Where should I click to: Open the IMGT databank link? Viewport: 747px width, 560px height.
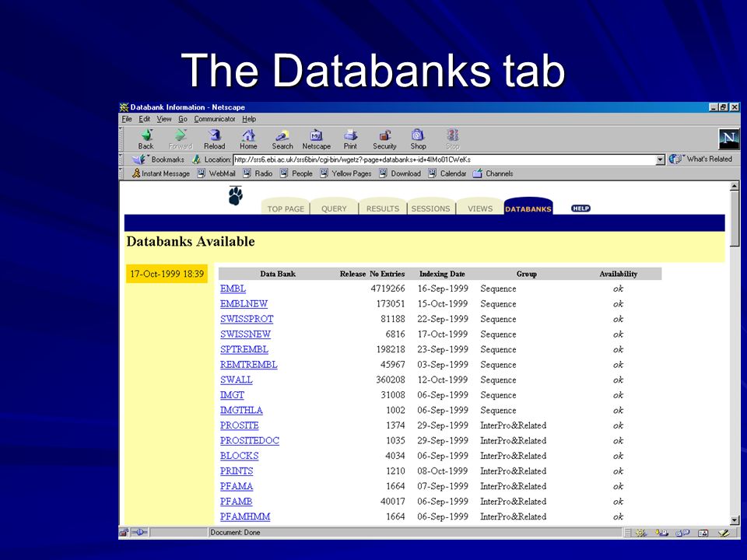click(232, 395)
